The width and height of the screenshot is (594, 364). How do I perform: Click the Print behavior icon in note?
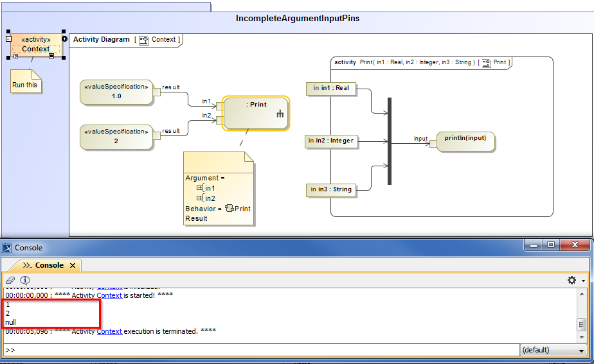[229, 209]
